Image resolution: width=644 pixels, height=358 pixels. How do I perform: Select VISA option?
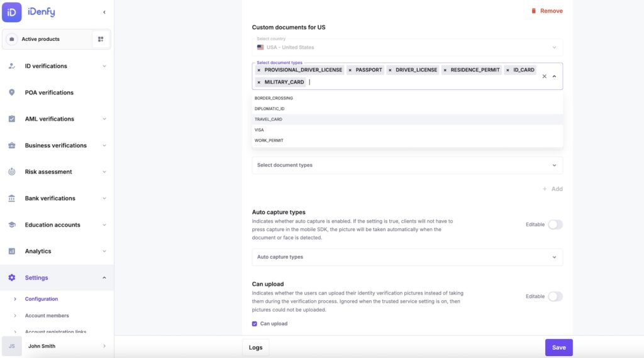(x=407, y=130)
